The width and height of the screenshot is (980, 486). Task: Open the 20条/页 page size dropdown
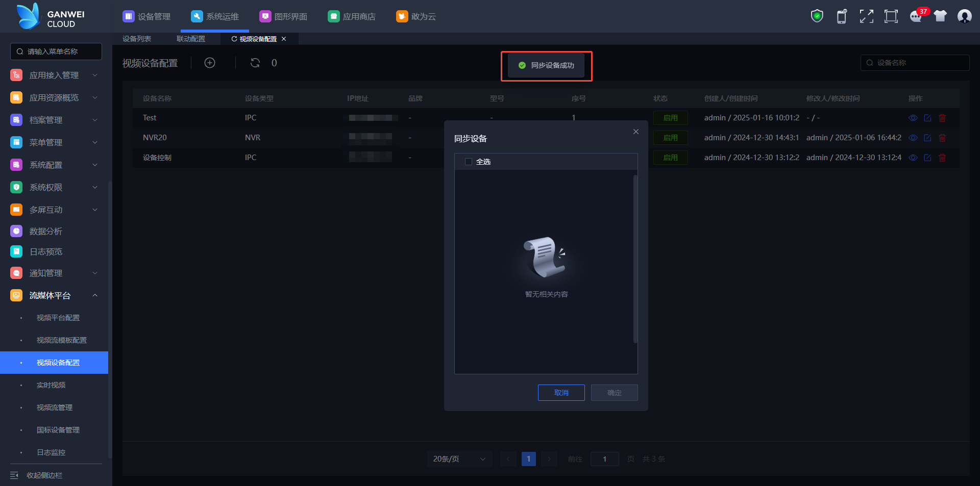[459, 459]
